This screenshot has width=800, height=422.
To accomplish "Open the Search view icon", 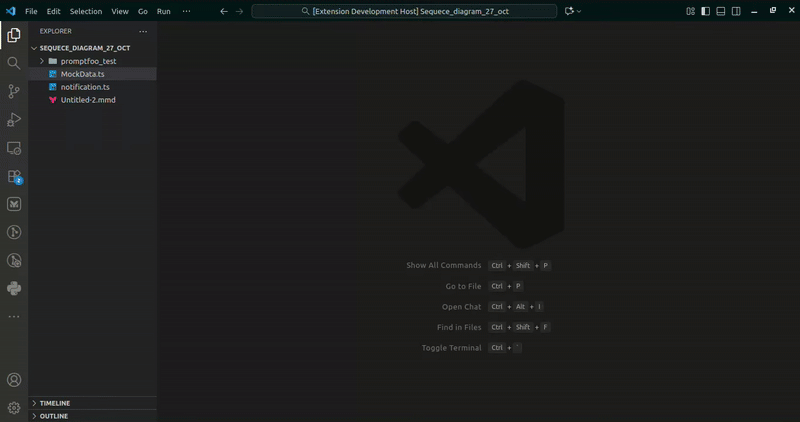I will [x=14, y=63].
